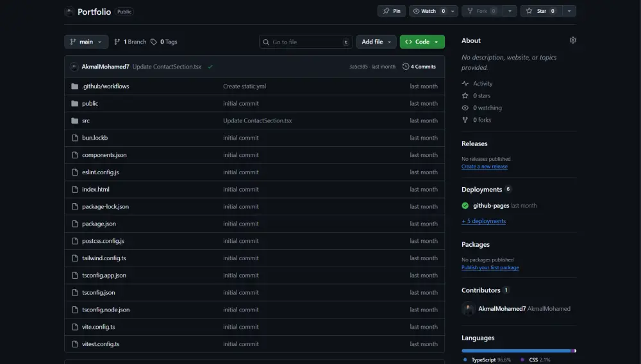Click the watching eye icon in About
This screenshot has width=641, height=364.
[x=465, y=108]
